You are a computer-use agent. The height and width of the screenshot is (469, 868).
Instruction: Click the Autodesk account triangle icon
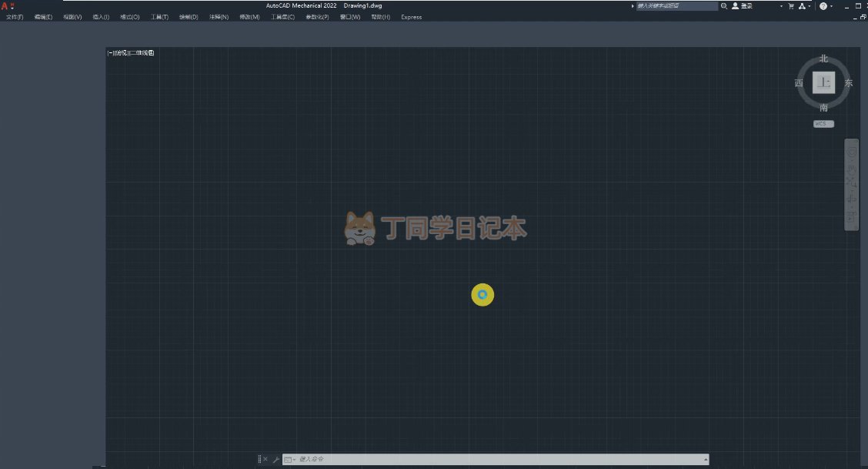(x=802, y=5)
